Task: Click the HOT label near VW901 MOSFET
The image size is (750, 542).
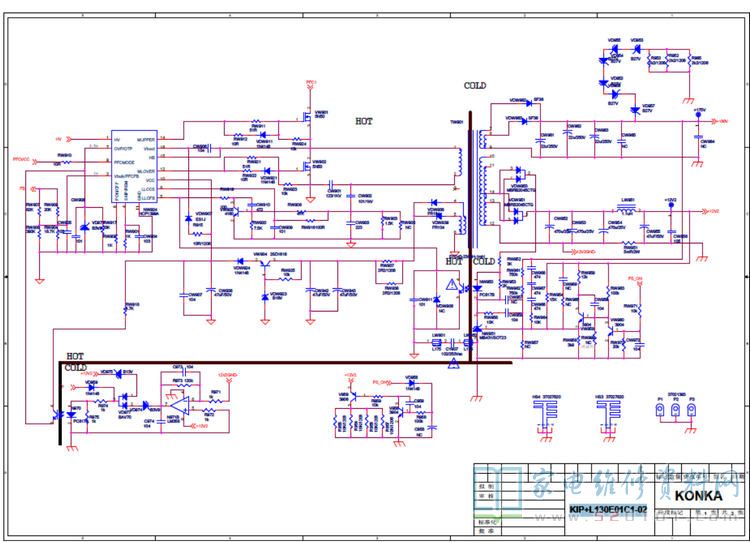Action: point(364,122)
